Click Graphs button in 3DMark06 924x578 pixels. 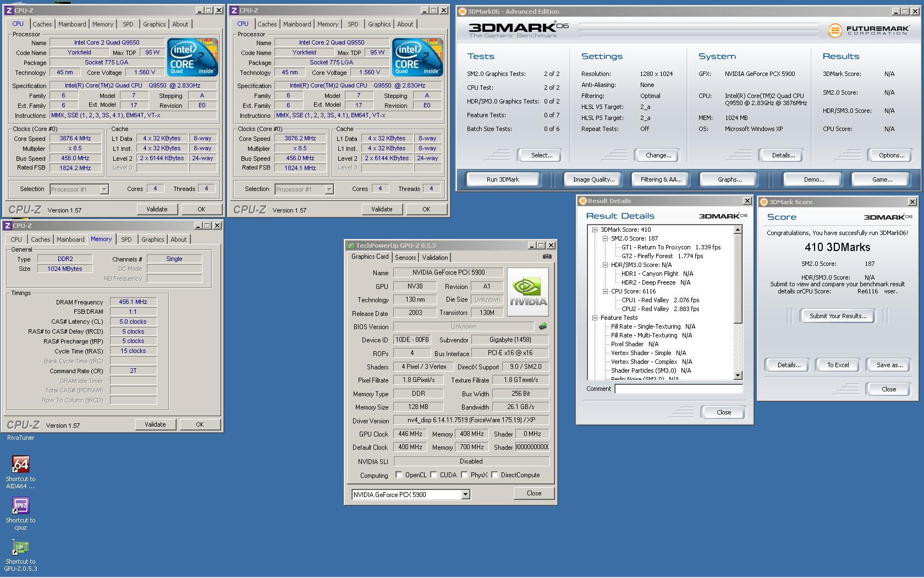pos(729,179)
